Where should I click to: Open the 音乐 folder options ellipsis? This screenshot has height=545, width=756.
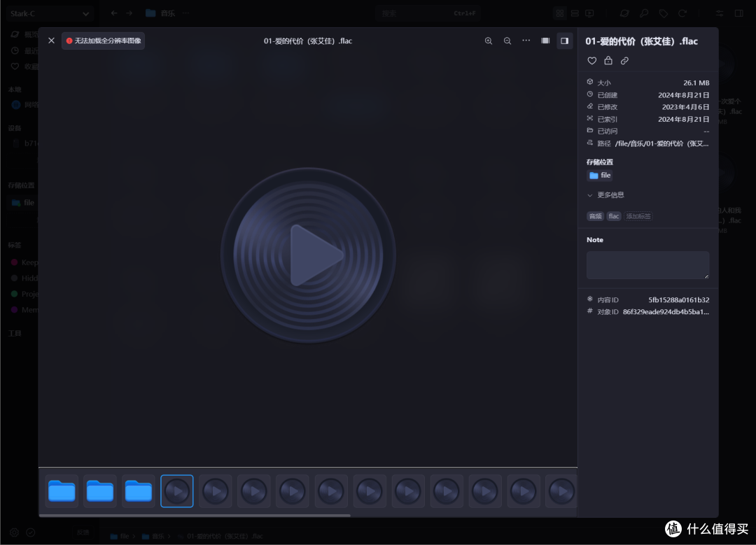pos(186,13)
